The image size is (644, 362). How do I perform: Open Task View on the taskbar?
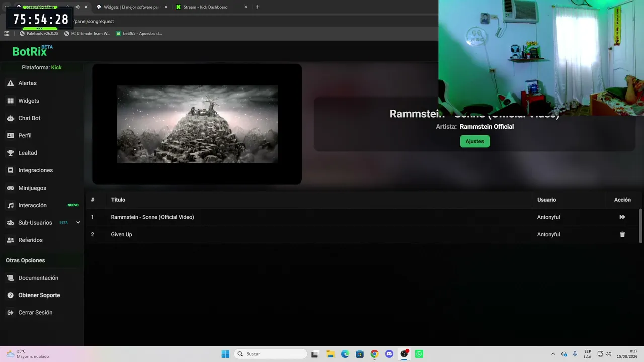coord(315,354)
